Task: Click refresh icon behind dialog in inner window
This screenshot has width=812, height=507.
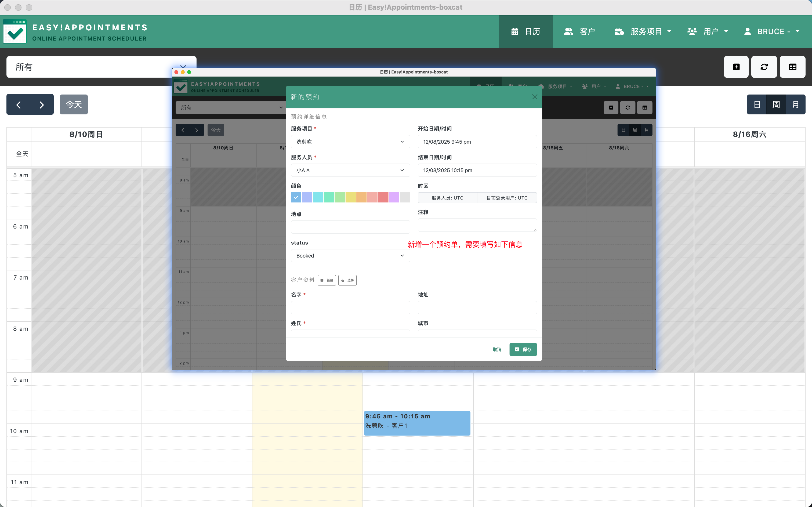Action: tap(628, 108)
